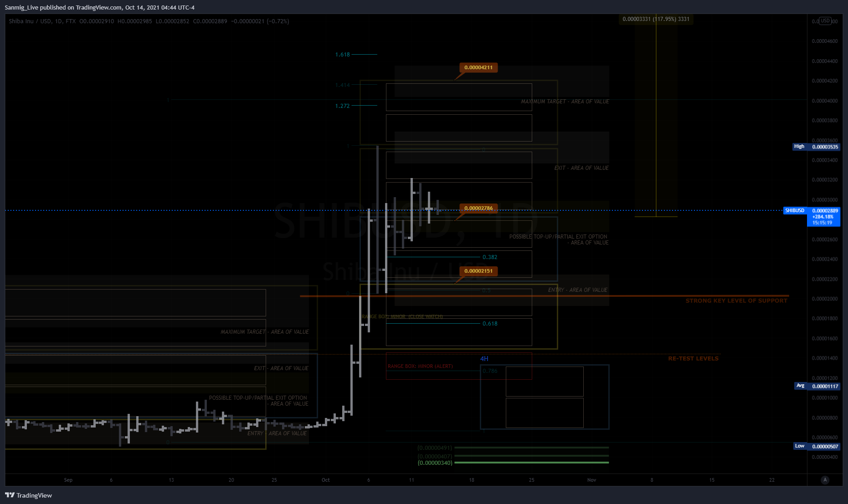The image size is (848, 504).
Task: Click the (0.00000491) green level label
Action: click(435, 448)
